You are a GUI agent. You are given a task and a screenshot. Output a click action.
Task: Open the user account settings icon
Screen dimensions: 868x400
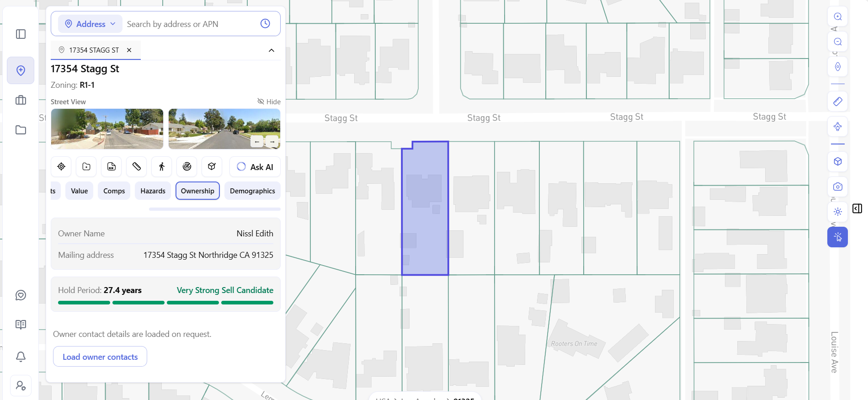pos(21,386)
